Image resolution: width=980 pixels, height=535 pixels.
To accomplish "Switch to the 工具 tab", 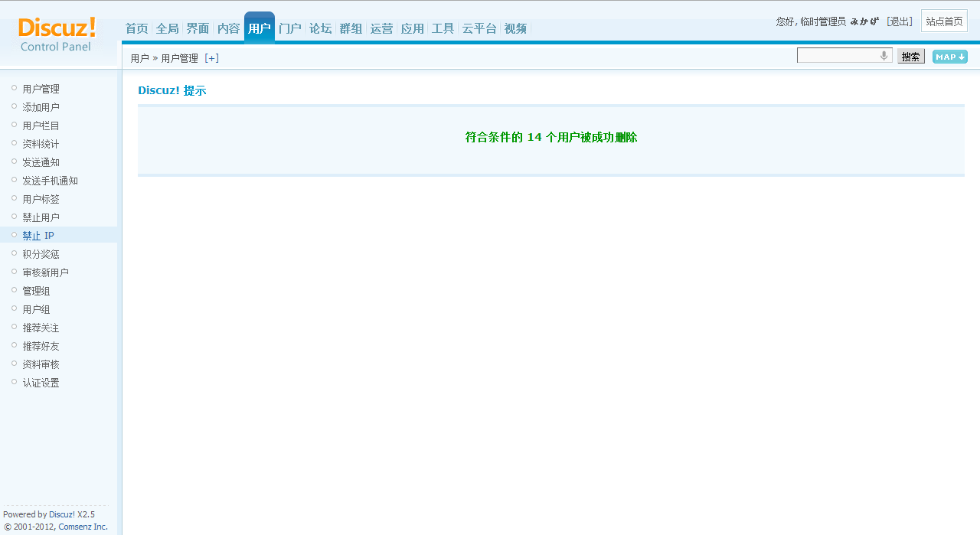I will tap(443, 29).
